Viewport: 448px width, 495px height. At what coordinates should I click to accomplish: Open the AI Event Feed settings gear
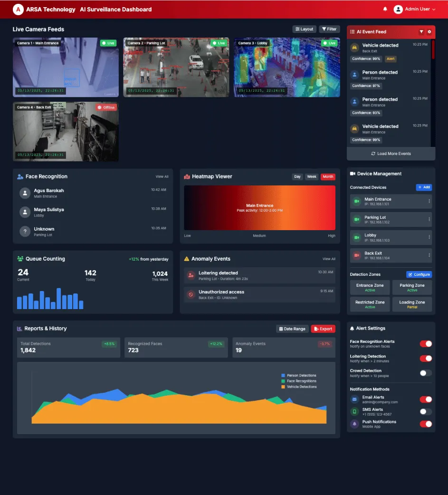click(x=429, y=32)
